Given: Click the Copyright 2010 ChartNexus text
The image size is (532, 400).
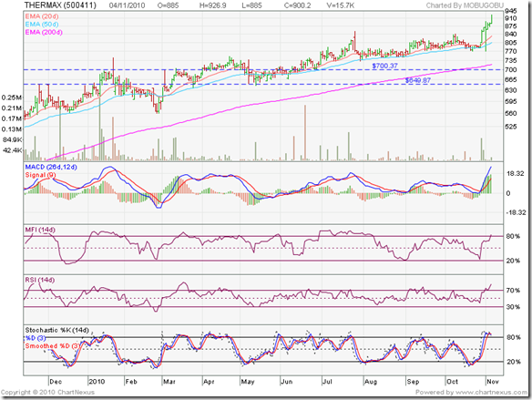Looking at the screenshot, I should tap(48, 392).
